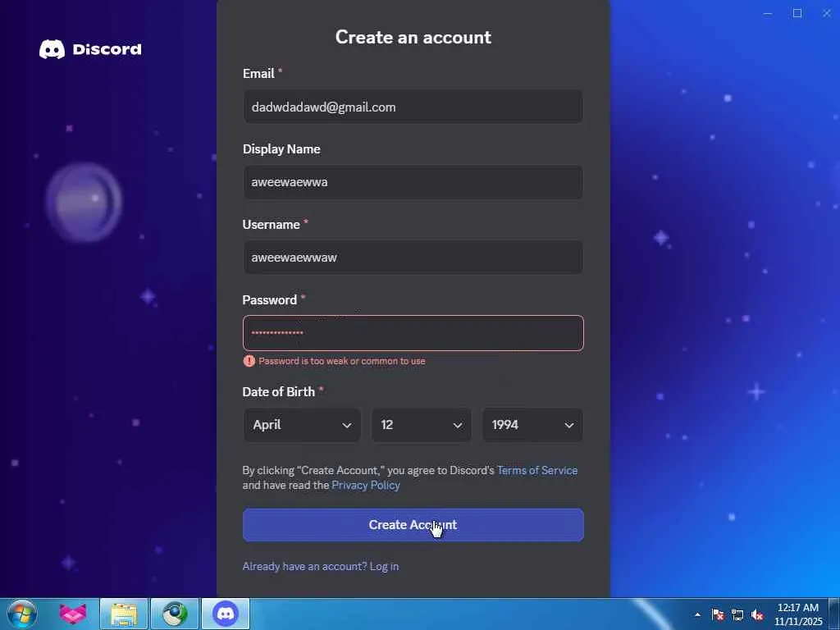
Task: Click the Create Account button
Action: click(413, 525)
